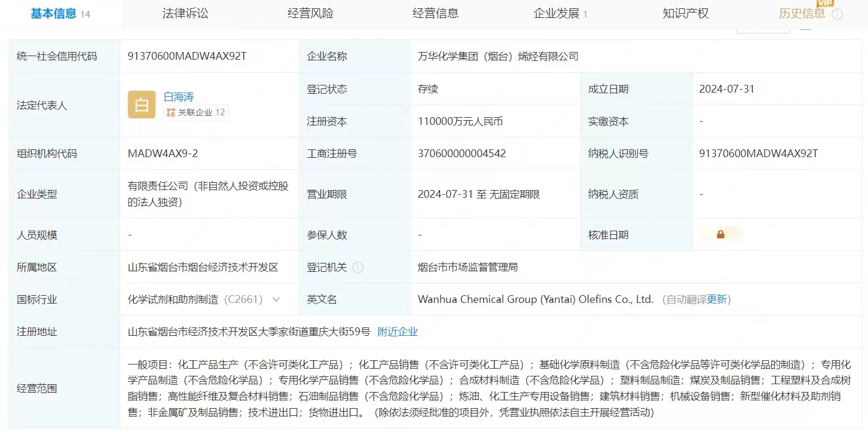Click the VIP badge above 历史信息

825,3
